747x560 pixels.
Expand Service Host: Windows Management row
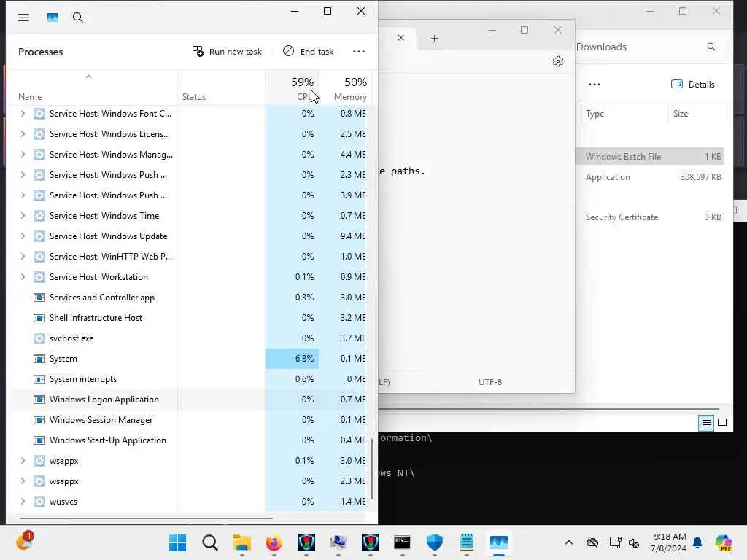[x=23, y=155]
